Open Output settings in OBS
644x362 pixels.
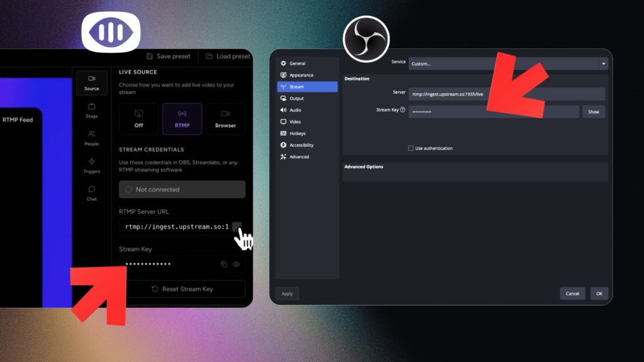(x=307, y=99)
